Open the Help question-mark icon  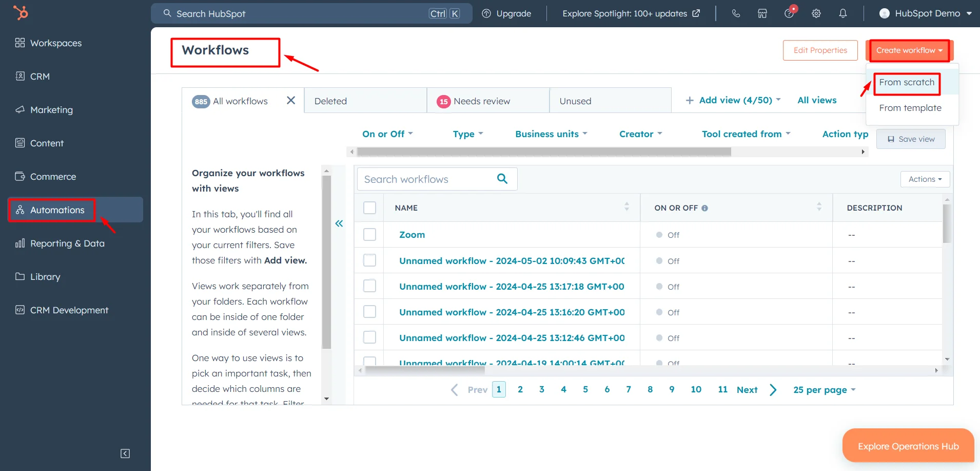pos(789,13)
